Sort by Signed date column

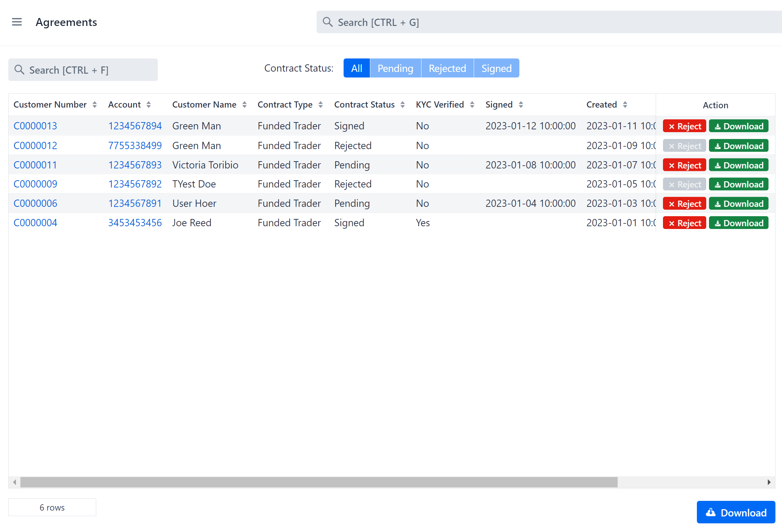[521, 105]
